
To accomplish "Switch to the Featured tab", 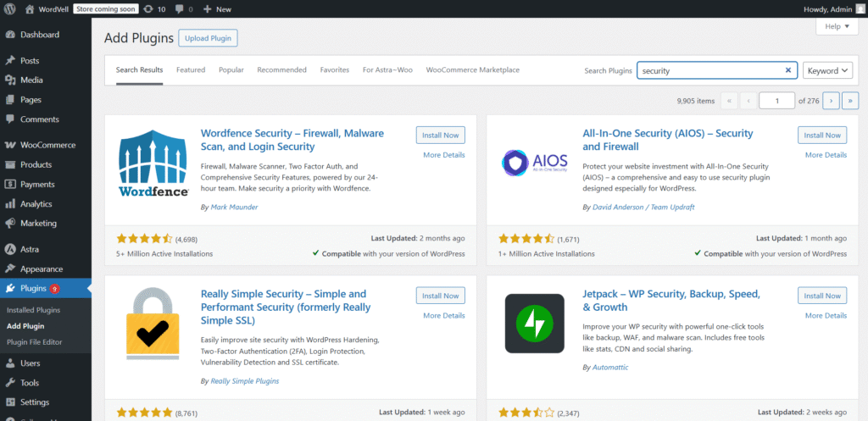I will pyautogui.click(x=191, y=69).
